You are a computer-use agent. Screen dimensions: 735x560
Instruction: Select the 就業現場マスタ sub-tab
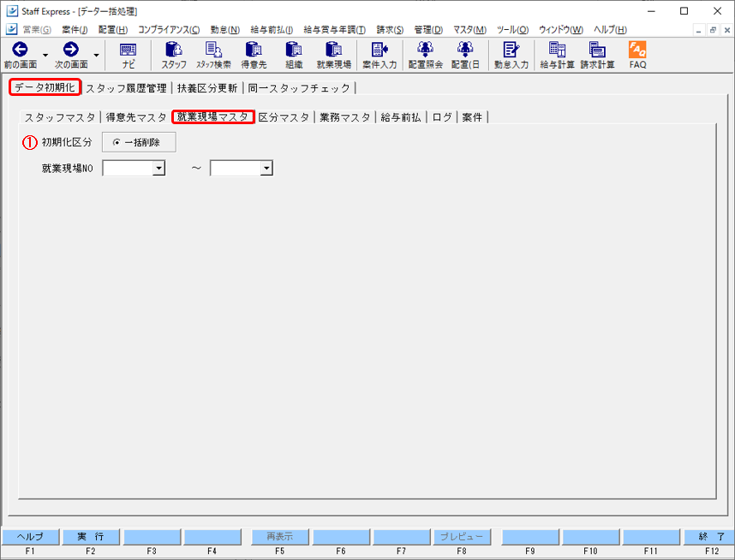(212, 116)
